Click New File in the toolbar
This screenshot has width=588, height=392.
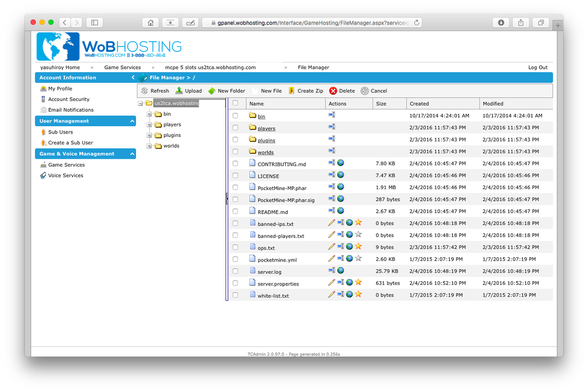(267, 91)
